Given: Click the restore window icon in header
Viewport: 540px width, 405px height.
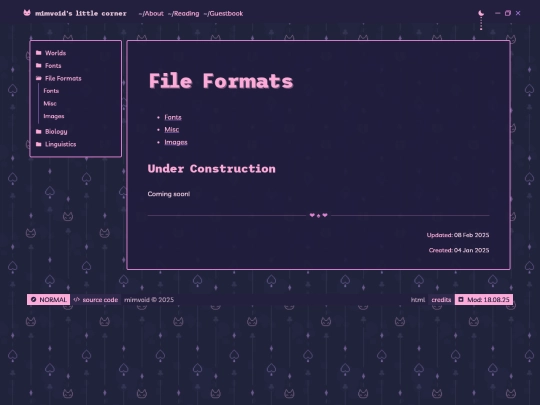Looking at the screenshot, I should coord(508,13).
